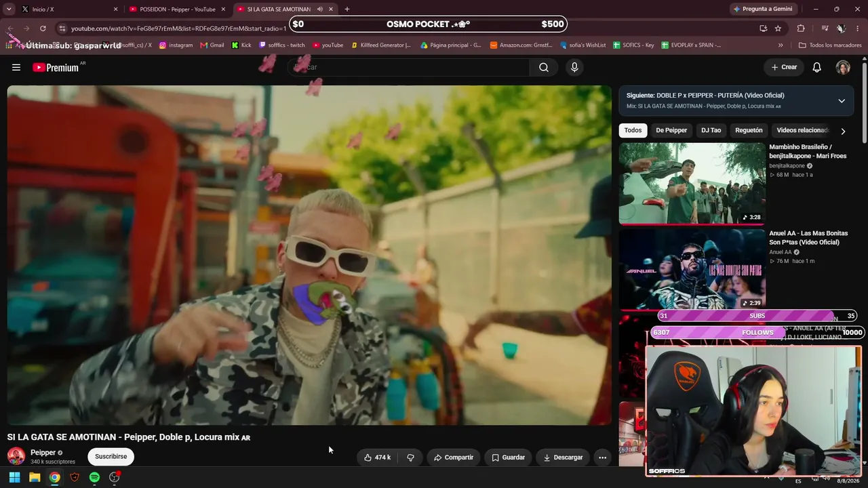The height and width of the screenshot is (488, 868).
Task: Open the Mambinho Brasileño video thumbnail
Action: 692,183
